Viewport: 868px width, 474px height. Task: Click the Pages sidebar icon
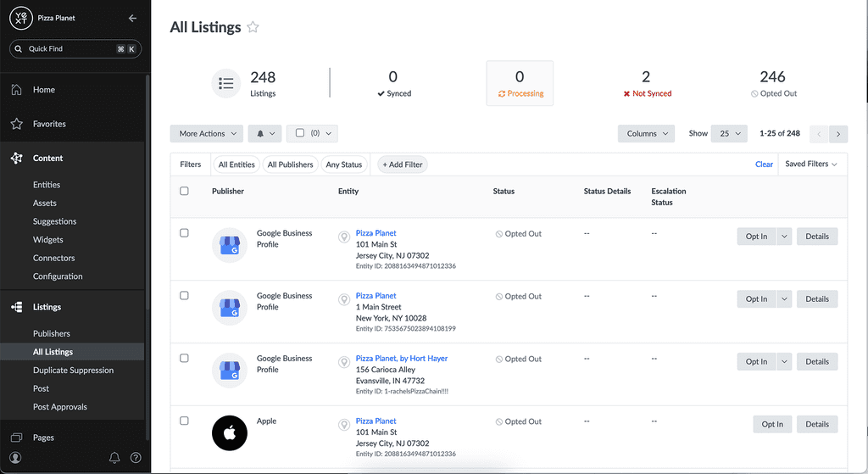click(17, 438)
